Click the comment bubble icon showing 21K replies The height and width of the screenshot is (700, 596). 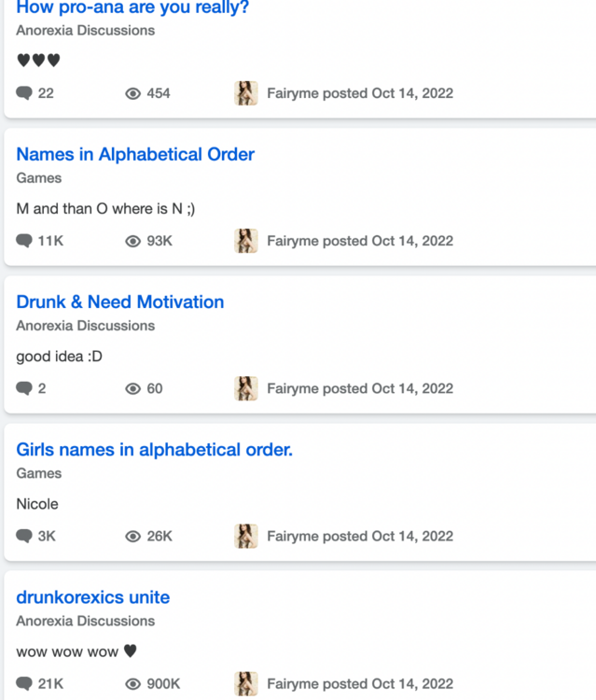point(24,684)
